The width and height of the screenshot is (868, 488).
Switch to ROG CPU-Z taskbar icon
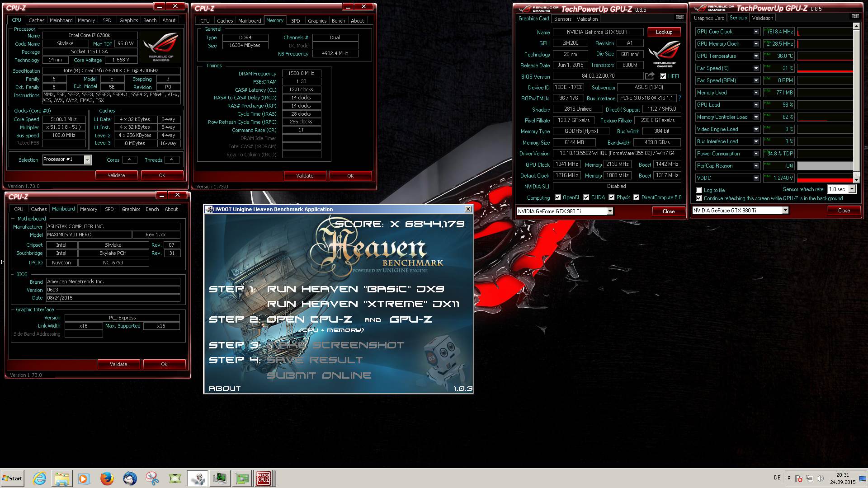264,478
